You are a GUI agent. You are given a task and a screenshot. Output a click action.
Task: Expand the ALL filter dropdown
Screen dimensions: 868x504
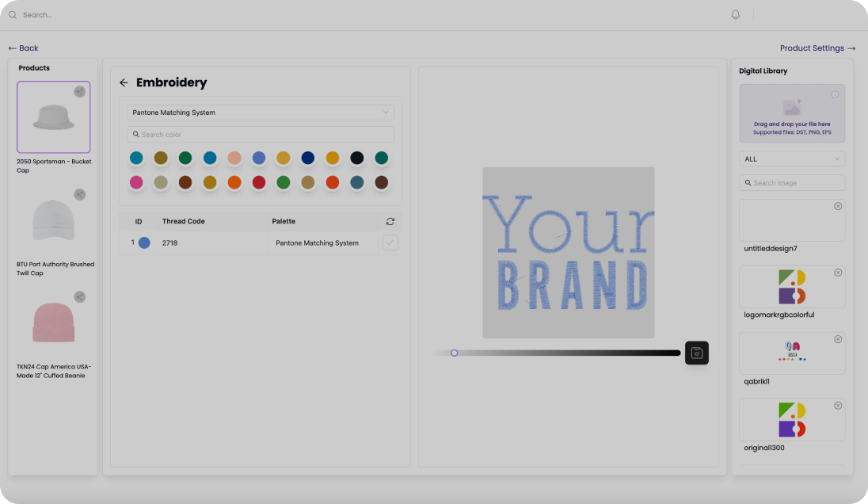click(791, 159)
